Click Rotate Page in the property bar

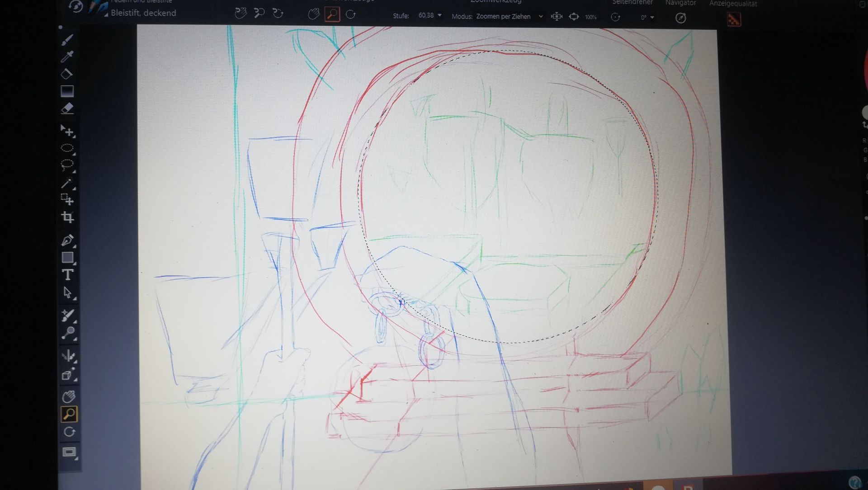pyautogui.click(x=351, y=14)
